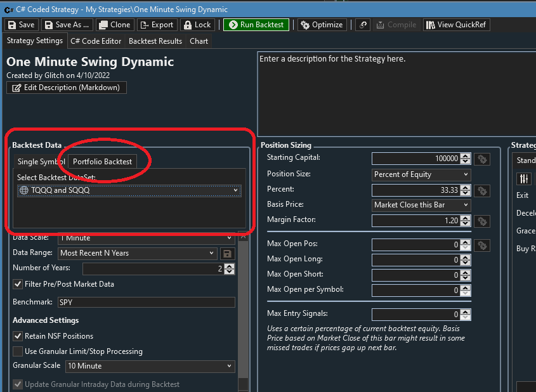Click gears icon beside Percent field
The width and height of the screenshot is (536, 392).
tap(482, 190)
